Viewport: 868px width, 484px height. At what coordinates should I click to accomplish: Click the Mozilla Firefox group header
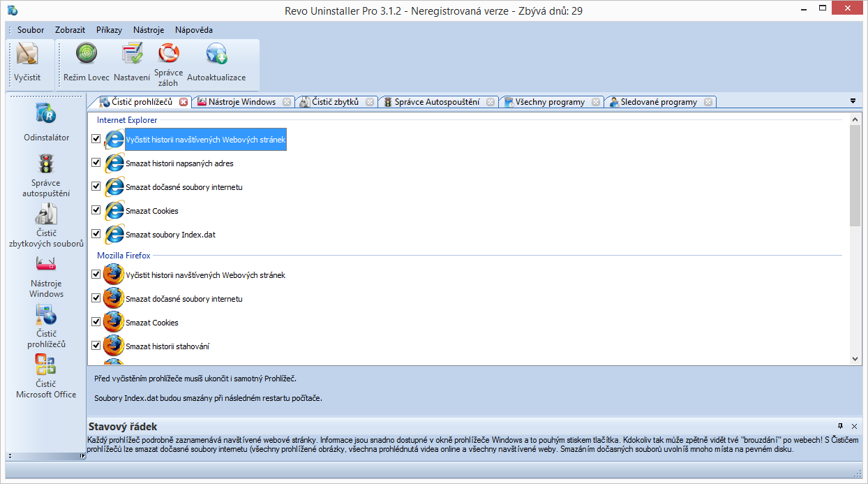tap(124, 256)
